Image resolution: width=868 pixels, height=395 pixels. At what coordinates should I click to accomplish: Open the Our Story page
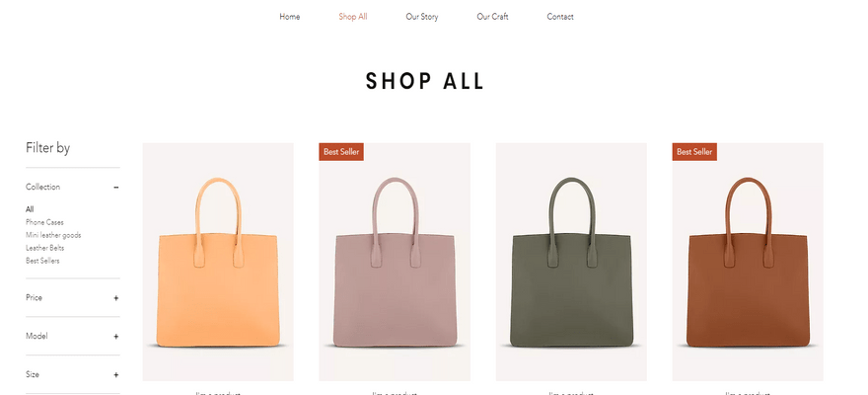(x=422, y=17)
